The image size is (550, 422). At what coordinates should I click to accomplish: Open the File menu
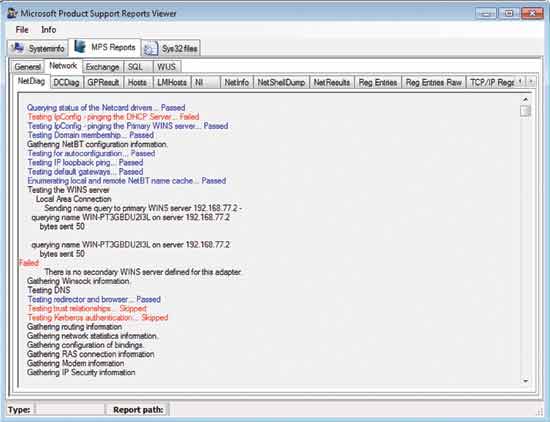pos(22,29)
